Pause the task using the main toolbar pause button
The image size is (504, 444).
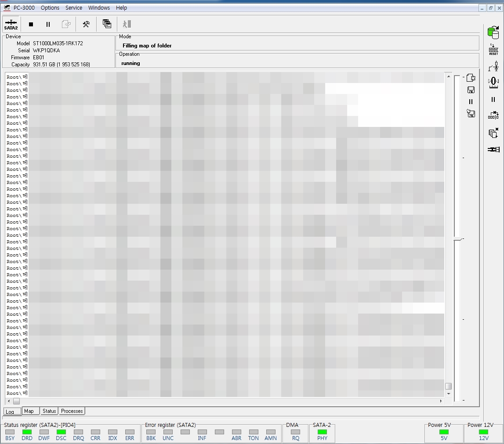[48, 24]
